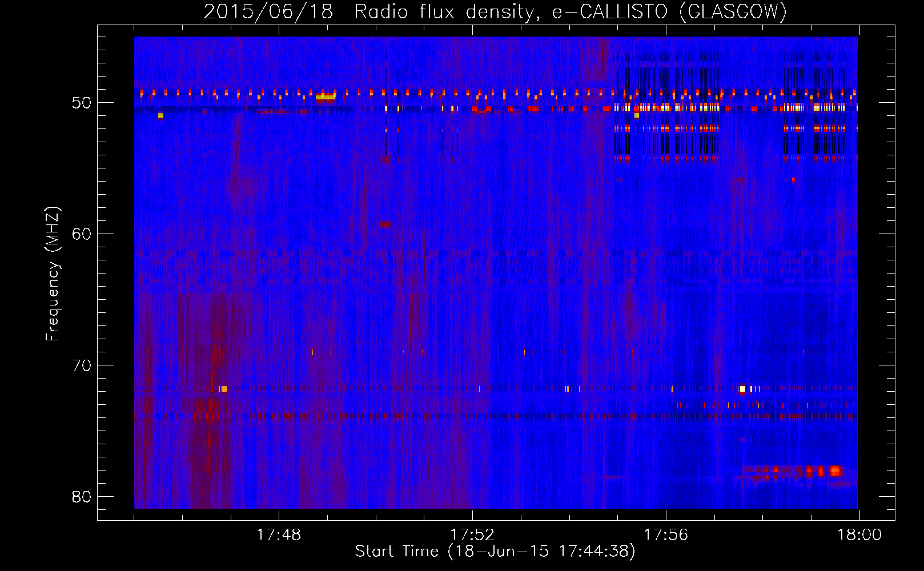
Task: Select the 'e-CALLISTO (GLASGOW)' title text
Action: point(669,11)
